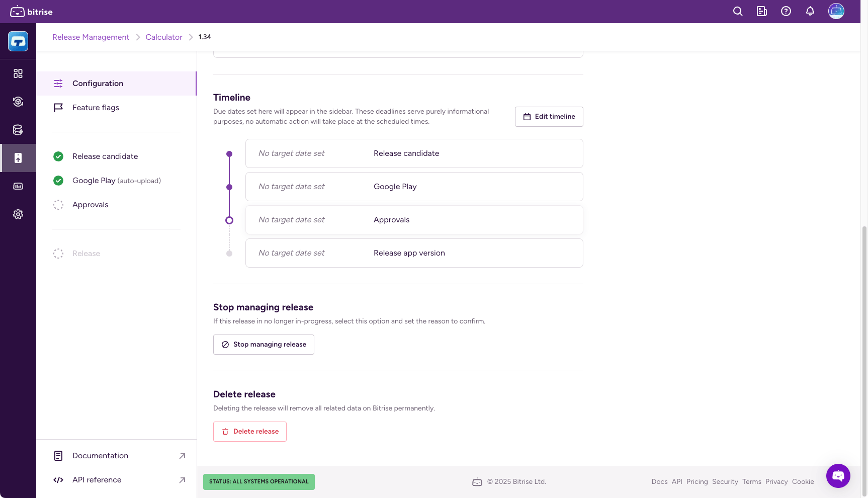The width and height of the screenshot is (868, 498).
Task: Open the changelog news icon in top bar
Action: click(x=761, y=11)
